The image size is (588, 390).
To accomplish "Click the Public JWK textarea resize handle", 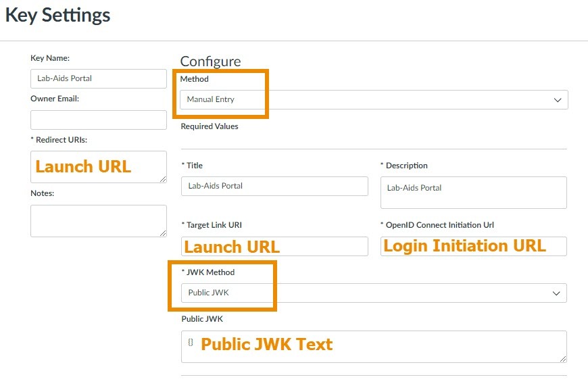I will coord(562,359).
